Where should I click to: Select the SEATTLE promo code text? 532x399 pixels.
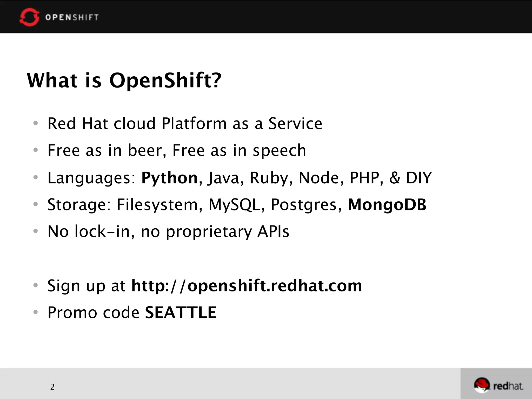[181, 312]
